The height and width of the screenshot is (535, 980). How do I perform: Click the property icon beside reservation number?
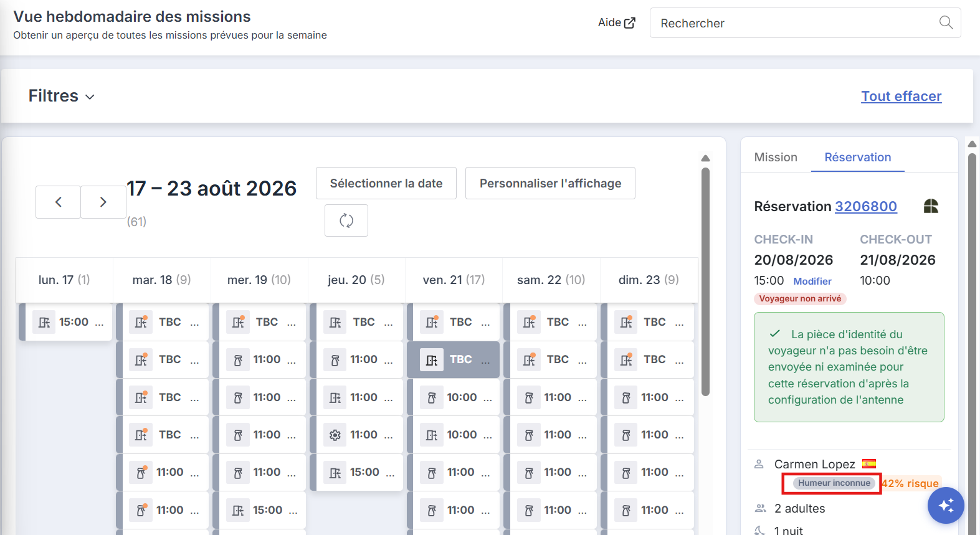pos(931,206)
